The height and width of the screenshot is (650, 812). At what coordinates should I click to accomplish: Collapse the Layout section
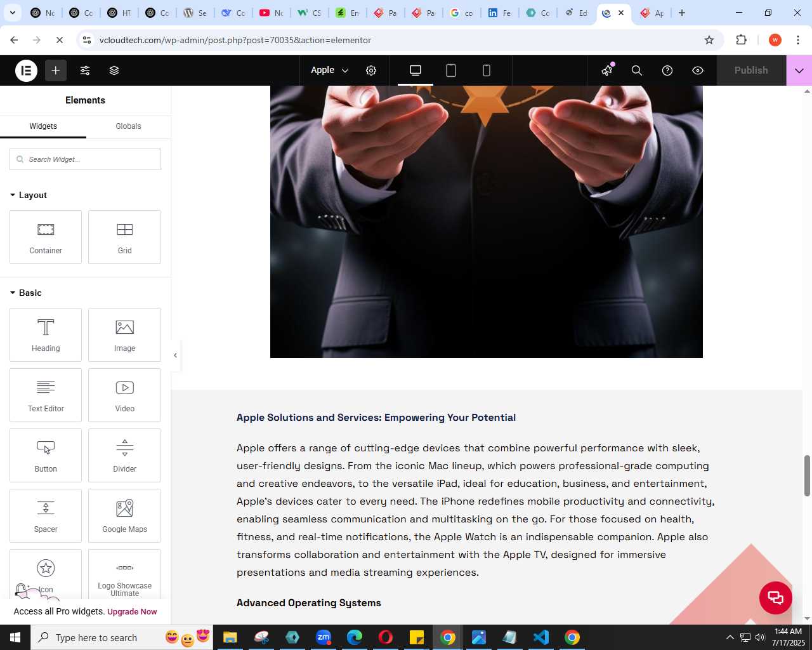[29, 195]
